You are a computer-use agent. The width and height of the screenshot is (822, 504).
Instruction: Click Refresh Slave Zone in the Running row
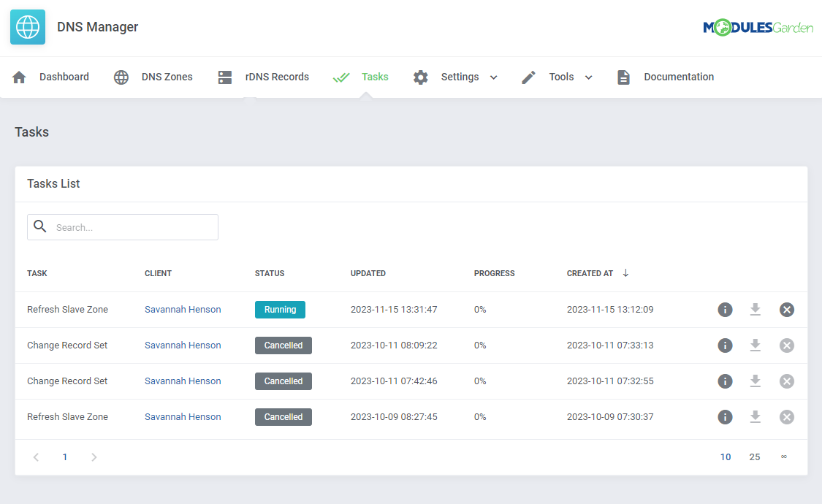[68, 310]
